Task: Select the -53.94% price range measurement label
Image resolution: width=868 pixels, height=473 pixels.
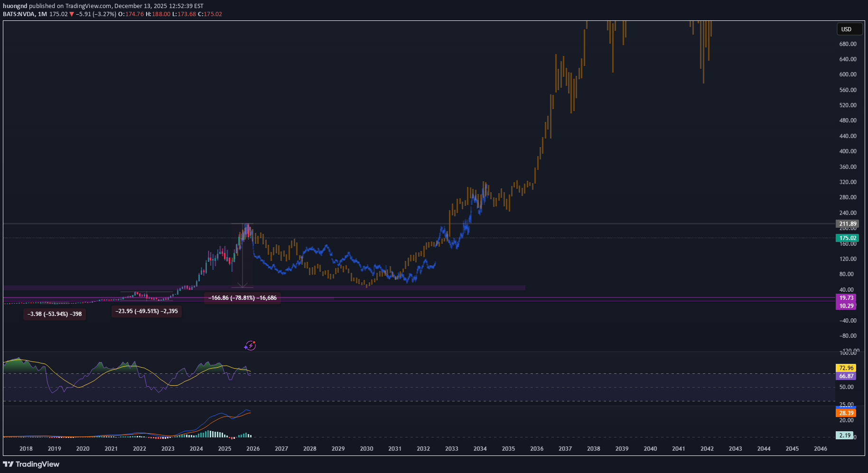Action: 55,314
